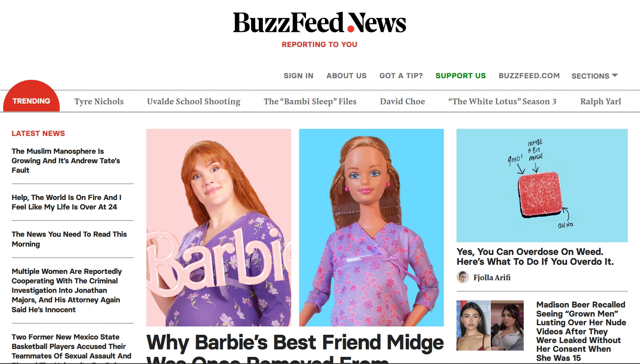Open the Barbie Midge doll image
Viewport: 640px width, 364px height.
[x=371, y=228]
